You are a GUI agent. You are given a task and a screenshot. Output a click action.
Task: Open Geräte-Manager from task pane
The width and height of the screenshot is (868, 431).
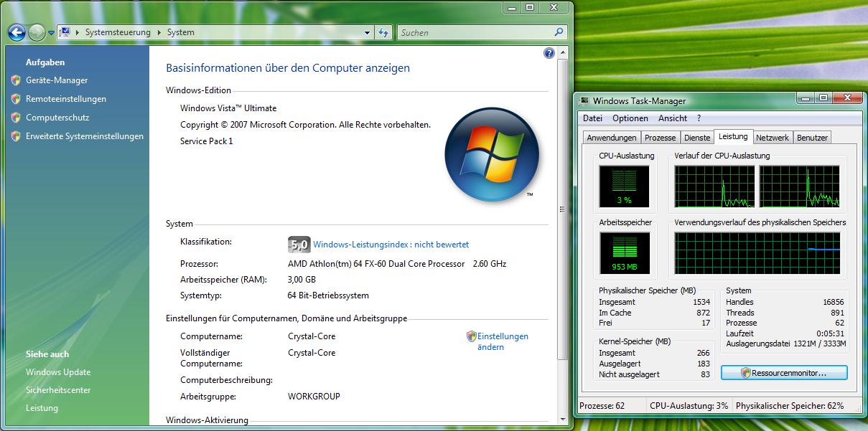point(57,80)
